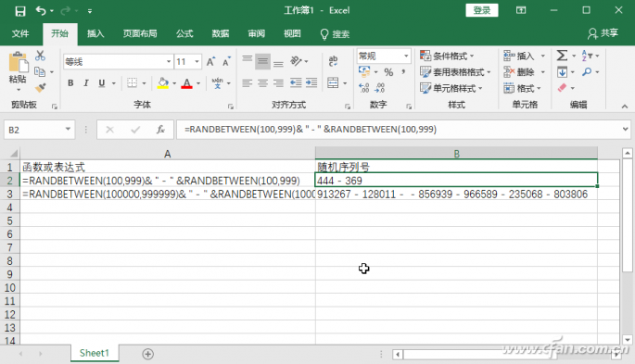Toggle align text right

point(278,83)
